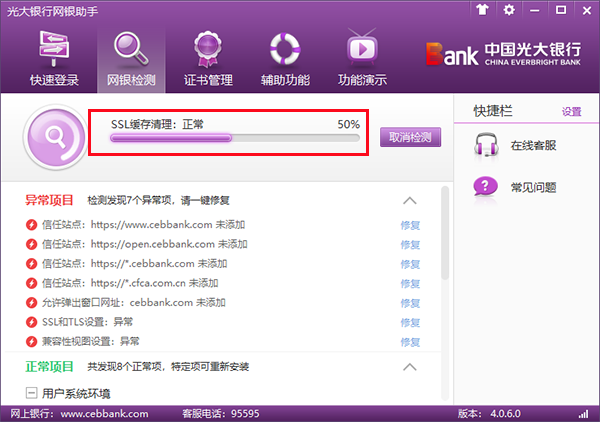600x422 pixels.
Task: Click 修复 link for *.cfca.com.cn
Action: pyautogui.click(x=410, y=284)
